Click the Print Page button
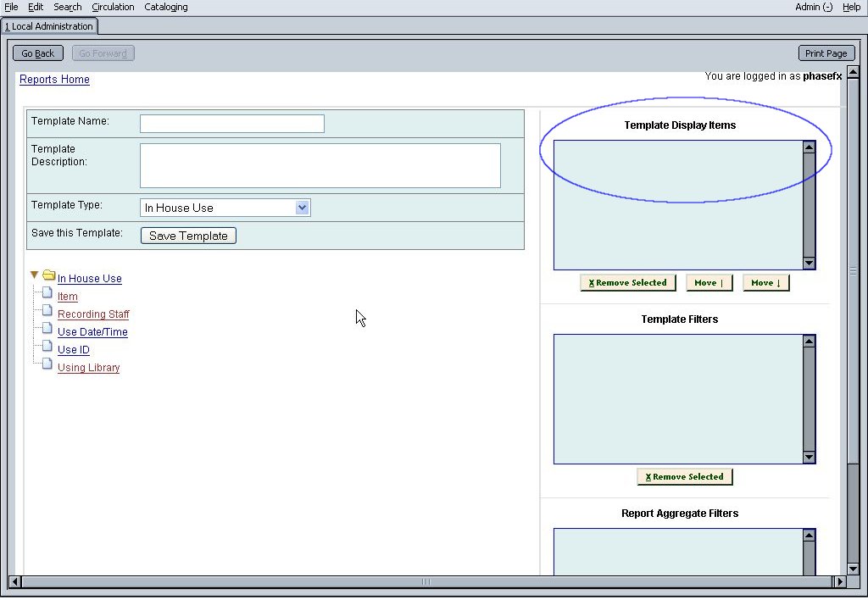Image resolution: width=868 pixels, height=600 pixels. [826, 53]
